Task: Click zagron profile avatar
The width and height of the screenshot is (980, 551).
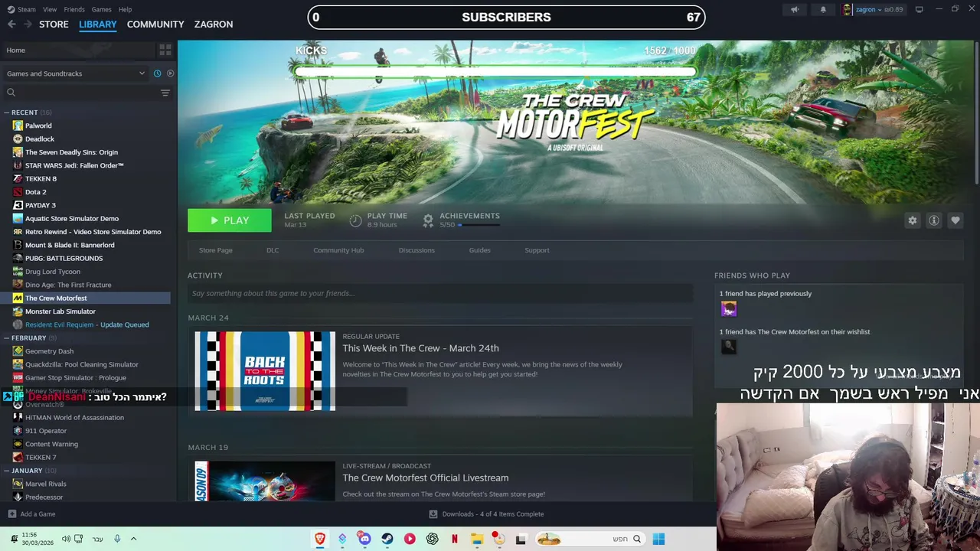Action: (848, 9)
